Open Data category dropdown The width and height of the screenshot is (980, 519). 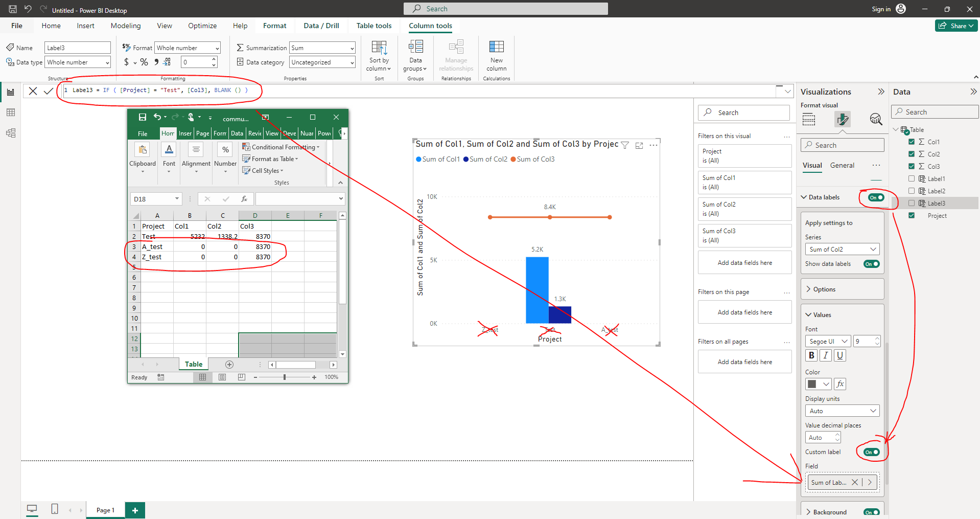pyautogui.click(x=322, y=62)
